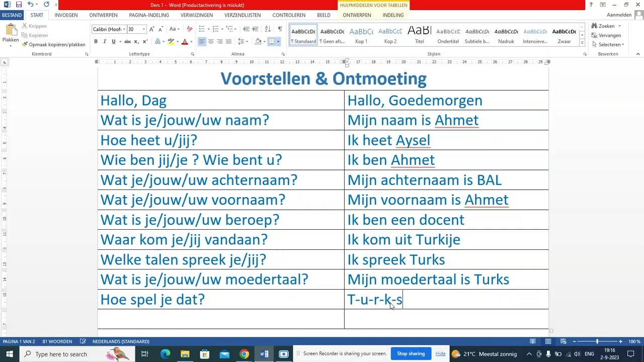The image size is (644, 362).
Task: Open the Lettertype dialog launcher
Action: coord(193,54)
